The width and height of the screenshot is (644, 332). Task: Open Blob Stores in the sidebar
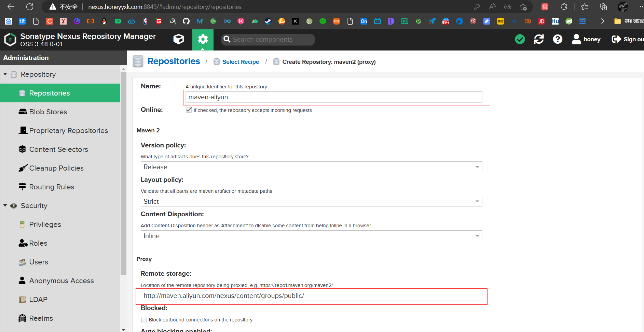pos(60,112)
